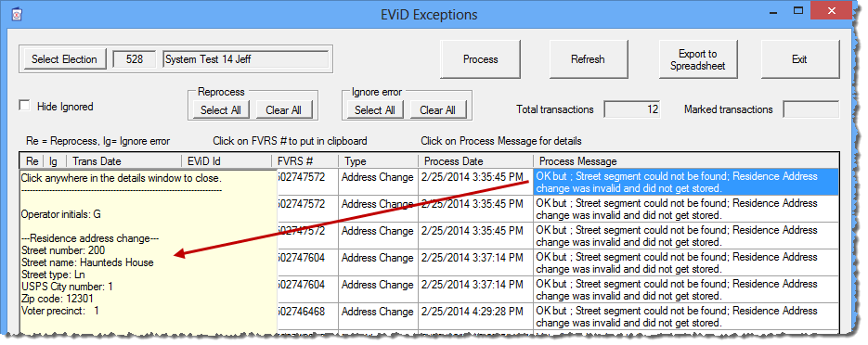The image size is (868, 345).
Task: Toggle the Hide Ignored checkbox
Action: (x=24, y=106)
